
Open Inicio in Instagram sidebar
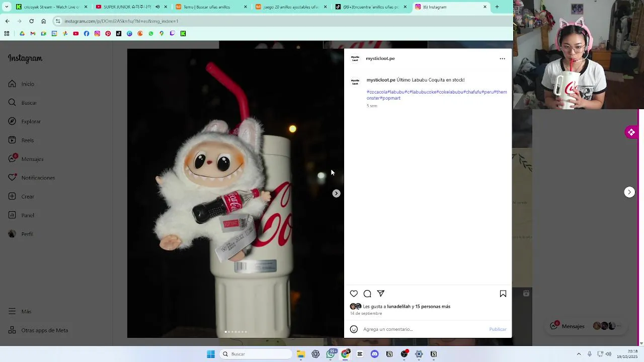[21, 84]
